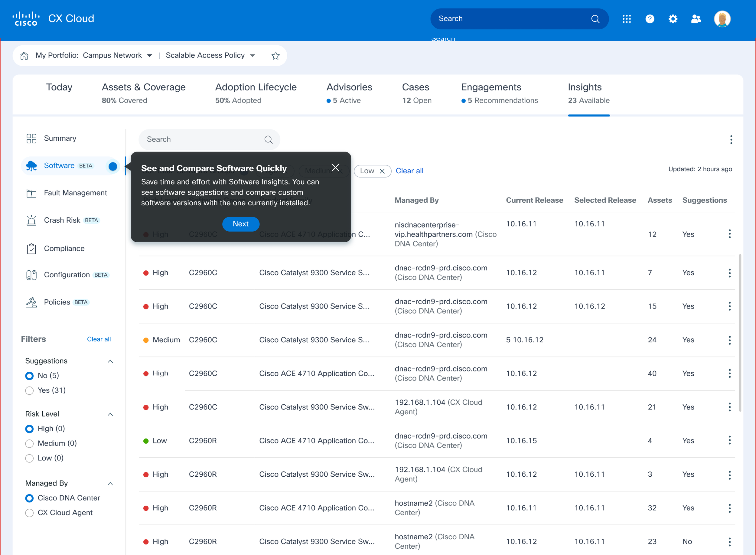
Task: Collapse the Risk Level filter section
Action: point(110,414)
